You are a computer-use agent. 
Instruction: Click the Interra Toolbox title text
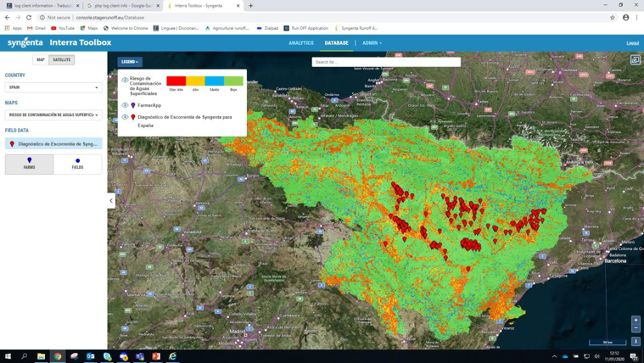coord(81,42)
